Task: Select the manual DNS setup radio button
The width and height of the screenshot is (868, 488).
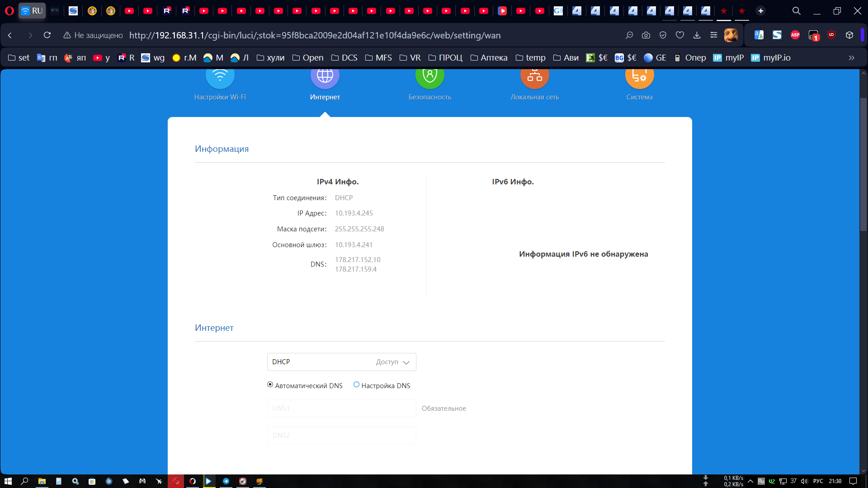Action: tap(356, 385)
